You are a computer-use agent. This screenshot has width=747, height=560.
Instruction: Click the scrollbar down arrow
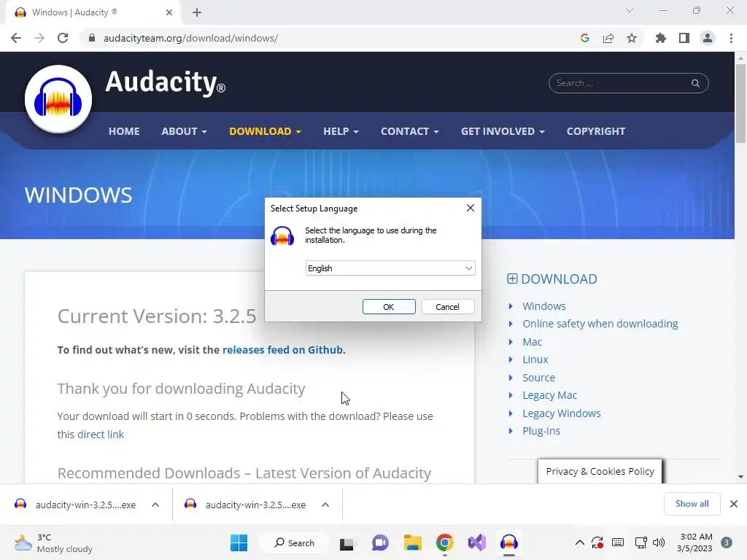click(x=740, y=477)
